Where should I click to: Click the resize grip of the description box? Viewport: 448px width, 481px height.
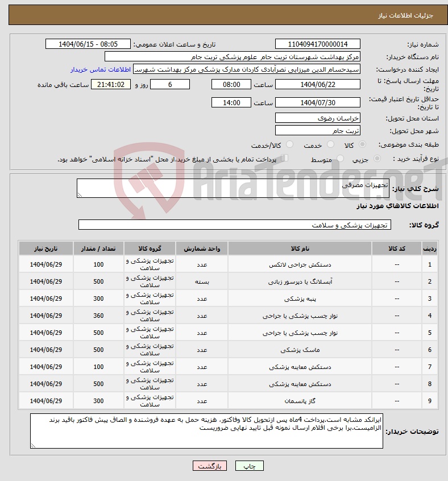click(80, 195)
